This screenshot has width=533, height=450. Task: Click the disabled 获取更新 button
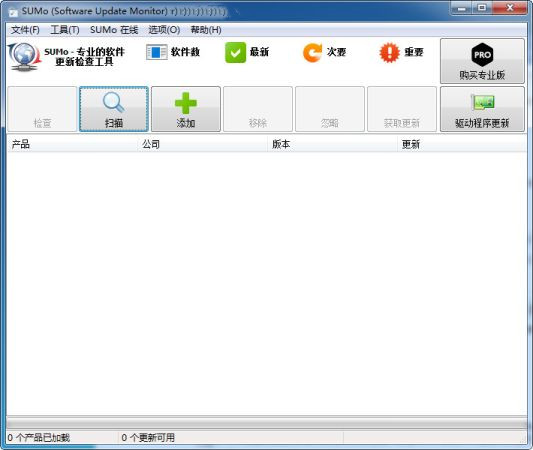[x=402, y=109]
